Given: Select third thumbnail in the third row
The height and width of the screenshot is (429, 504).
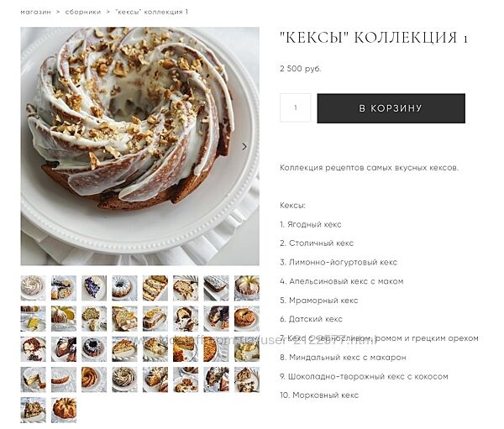Looking at the screenshot, I should coord(94,349).
